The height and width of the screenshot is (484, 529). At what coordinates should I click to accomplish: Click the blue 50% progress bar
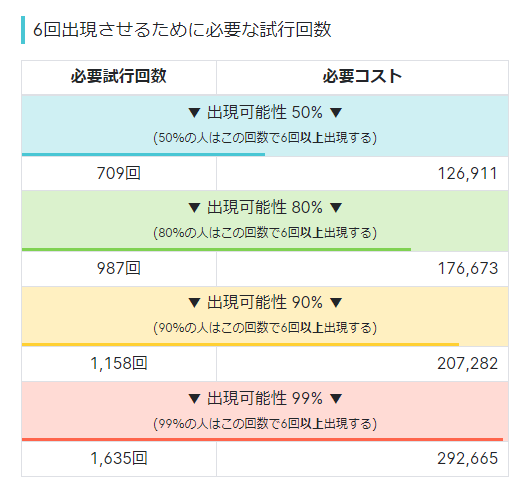pyautogui.click(x=143, y=154)
